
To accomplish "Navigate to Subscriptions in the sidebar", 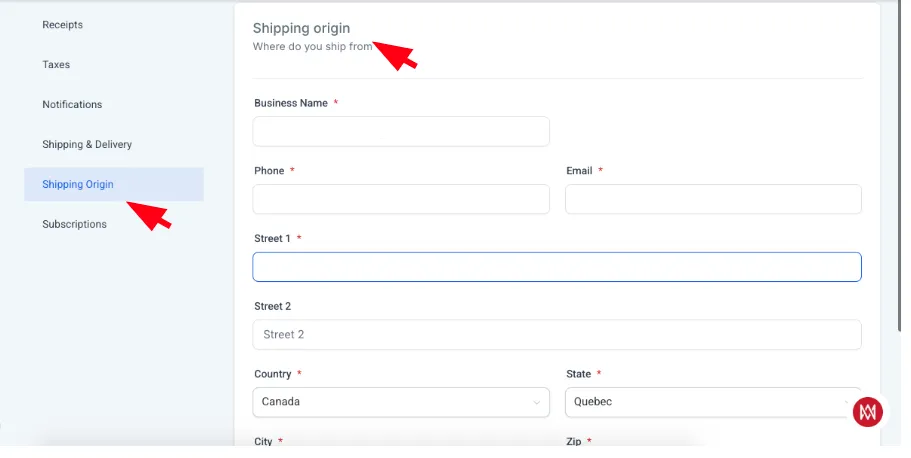I will pos(74,224).
